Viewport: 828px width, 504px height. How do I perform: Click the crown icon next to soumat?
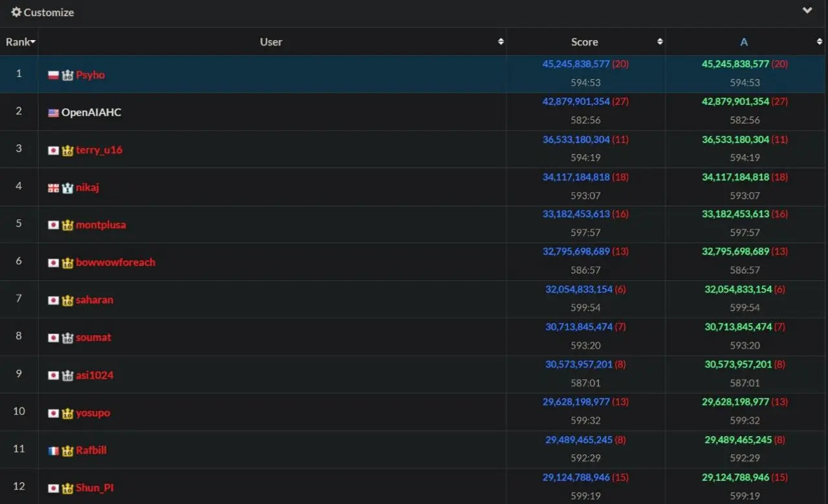coord(67,338)
